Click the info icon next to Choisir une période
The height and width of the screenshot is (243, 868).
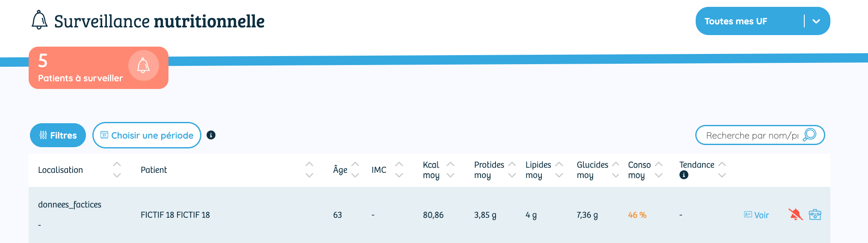pyautogui.click(x=211, y=135)
